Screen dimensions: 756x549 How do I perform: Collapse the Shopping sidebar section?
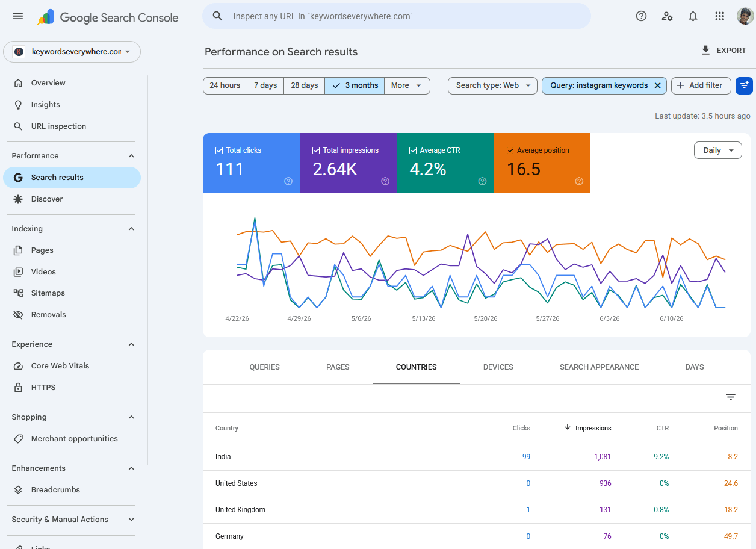click(x=131, y=417)
